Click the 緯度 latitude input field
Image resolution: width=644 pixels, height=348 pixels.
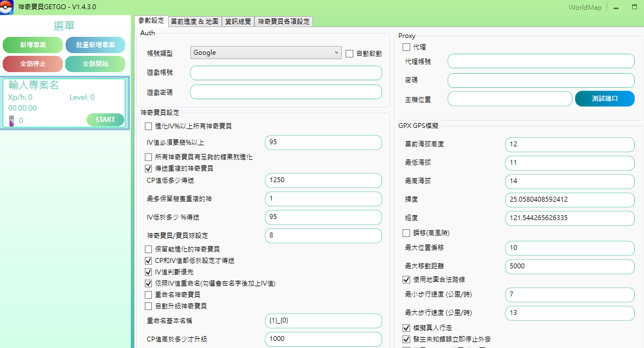click(569, 199)
